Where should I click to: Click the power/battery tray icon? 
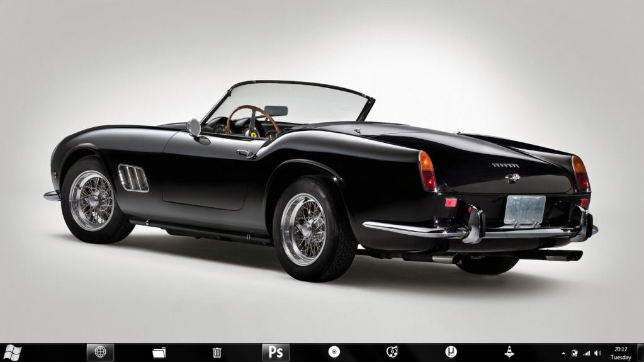pyautogui.click(x=575, y=353)
